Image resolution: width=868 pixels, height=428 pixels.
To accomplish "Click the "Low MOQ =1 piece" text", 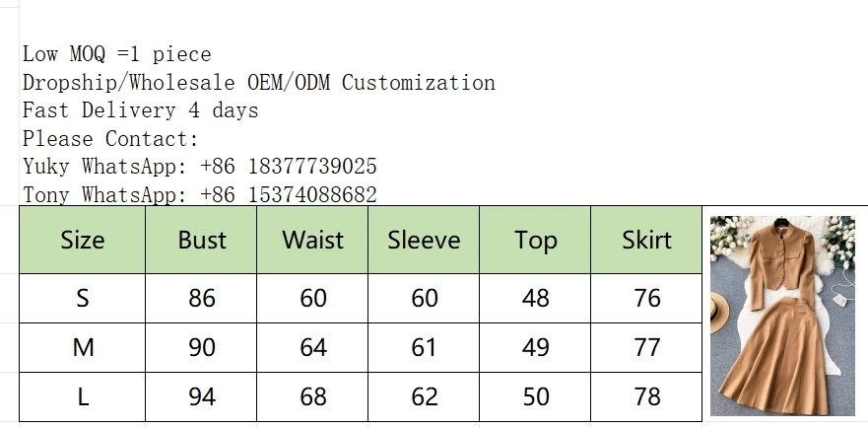I will point(116,54).
